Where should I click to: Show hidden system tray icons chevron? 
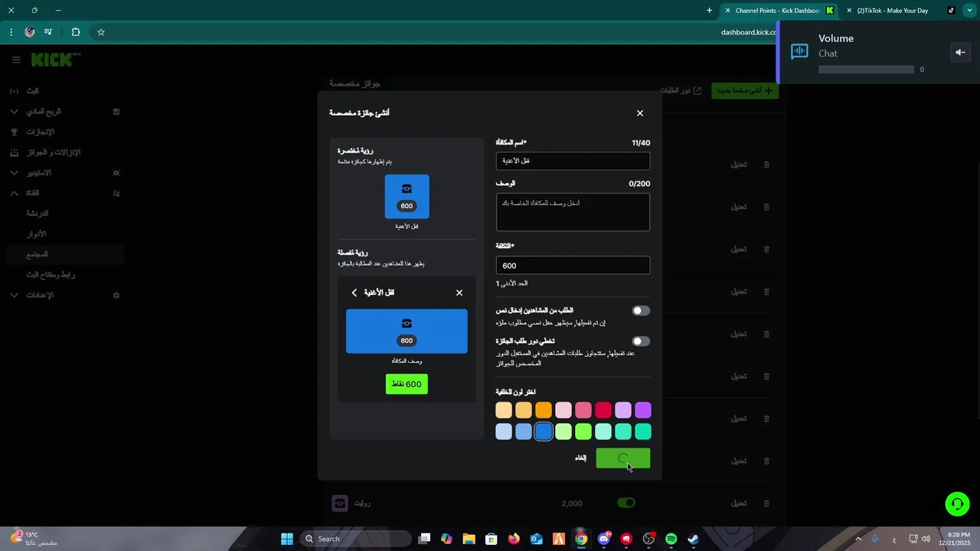tap(858, 539)
